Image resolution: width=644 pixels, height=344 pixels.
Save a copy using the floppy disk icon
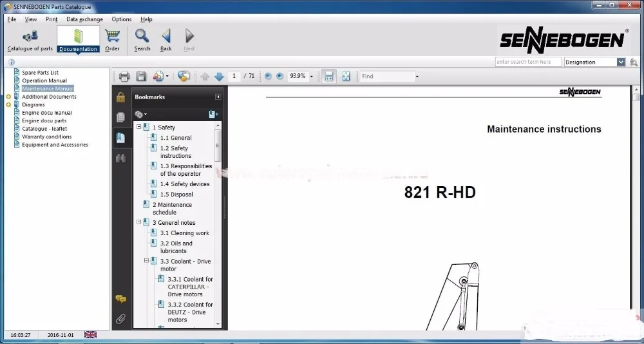[x=141, y=77]
